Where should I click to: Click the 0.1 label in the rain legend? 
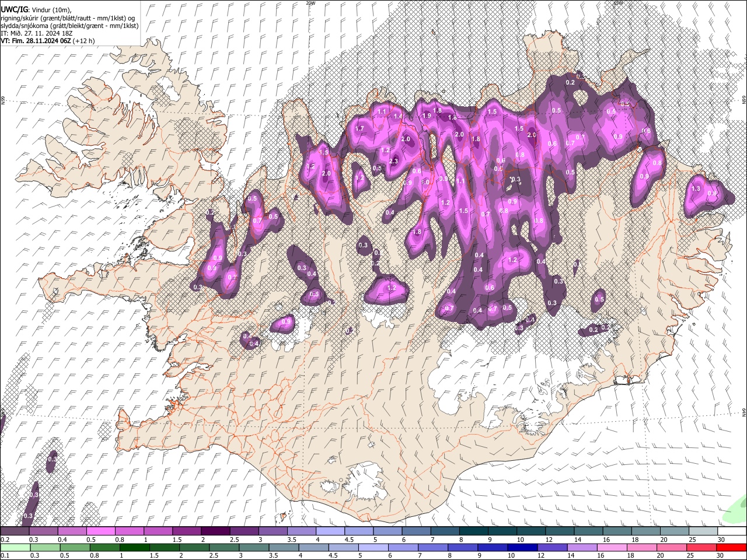coord(4,556)
